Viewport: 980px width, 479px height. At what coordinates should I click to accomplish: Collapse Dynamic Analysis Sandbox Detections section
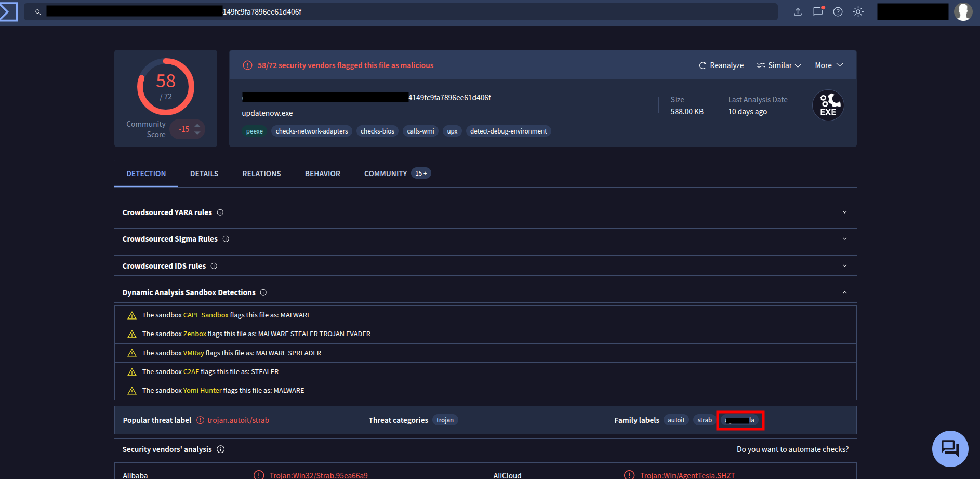844,292
